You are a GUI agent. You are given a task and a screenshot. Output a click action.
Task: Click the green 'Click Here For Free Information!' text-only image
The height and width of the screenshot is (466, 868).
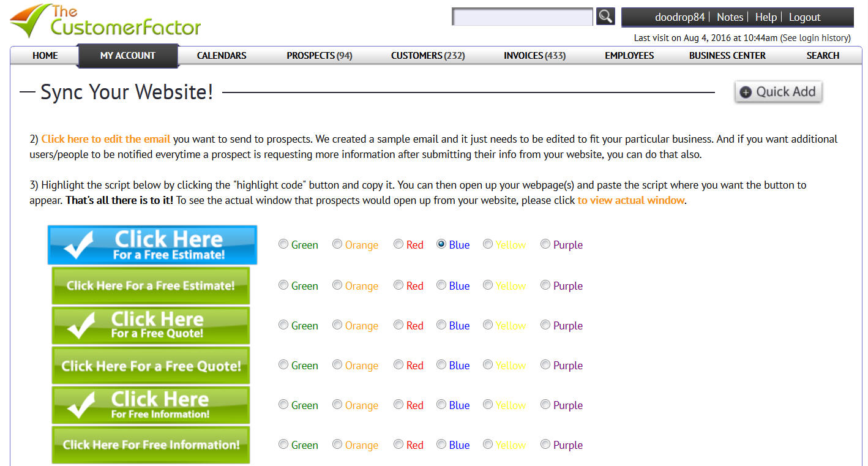click(151, 445)
